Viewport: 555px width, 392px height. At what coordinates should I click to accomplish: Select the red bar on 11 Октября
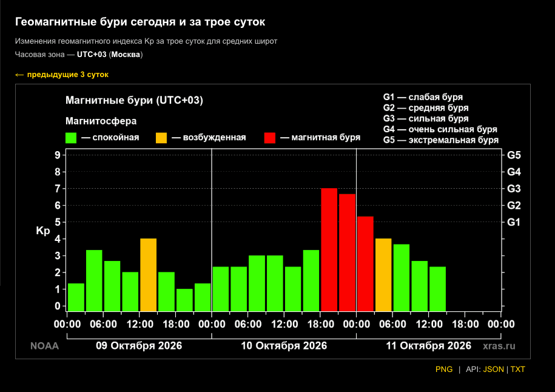(365, 264)
